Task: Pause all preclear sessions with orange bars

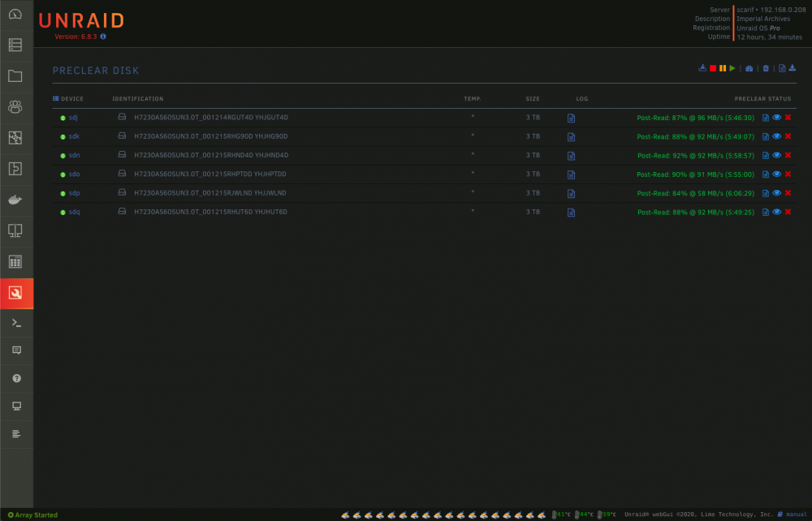Action: point(723,68)
